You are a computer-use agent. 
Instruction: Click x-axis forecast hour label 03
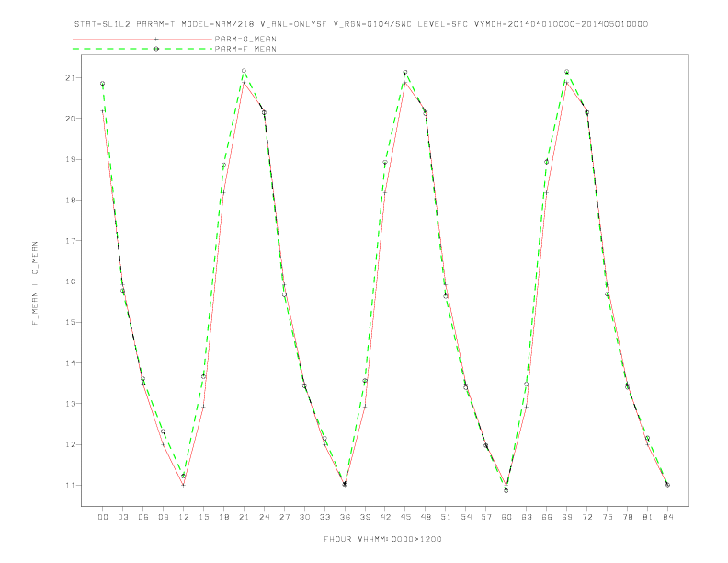(122, 517)
